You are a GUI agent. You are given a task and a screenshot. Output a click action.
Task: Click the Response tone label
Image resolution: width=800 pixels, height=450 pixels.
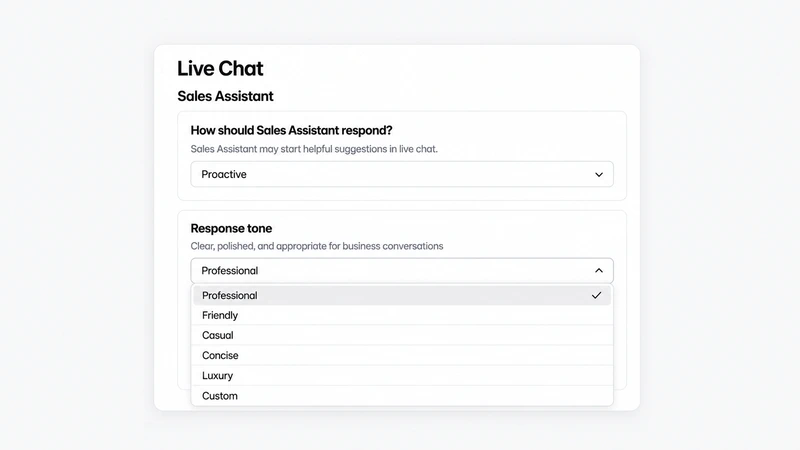[231, 228]
